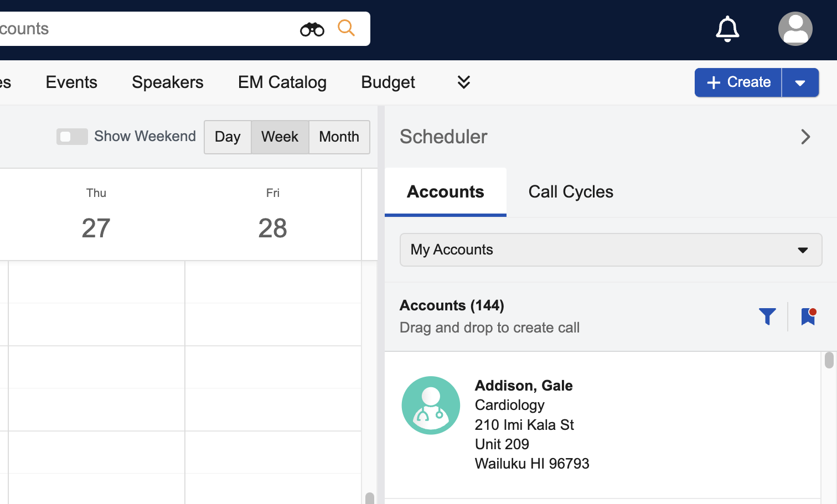This screenshot has height=504, width=837.
Task: Expand more navigation tabs with double chevron
Action: point(464,82)
